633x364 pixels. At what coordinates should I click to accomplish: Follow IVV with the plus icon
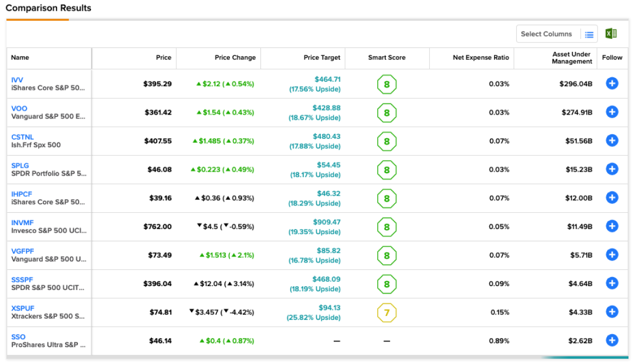point(612,84)
